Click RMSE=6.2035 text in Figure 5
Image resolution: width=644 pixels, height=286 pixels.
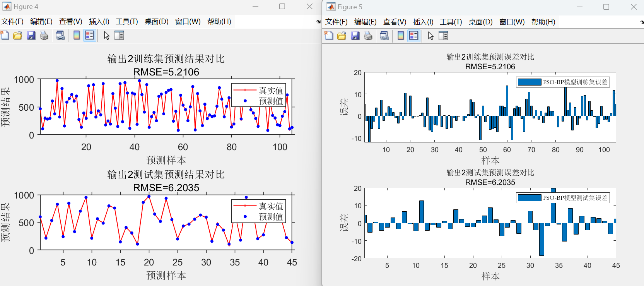[x=490, y=182]
